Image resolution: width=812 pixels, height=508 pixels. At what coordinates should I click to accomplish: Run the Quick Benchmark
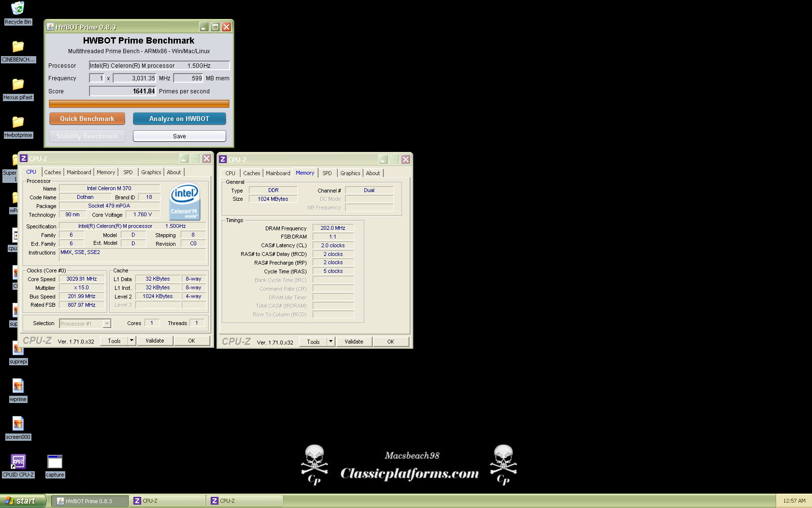(87, 119)
